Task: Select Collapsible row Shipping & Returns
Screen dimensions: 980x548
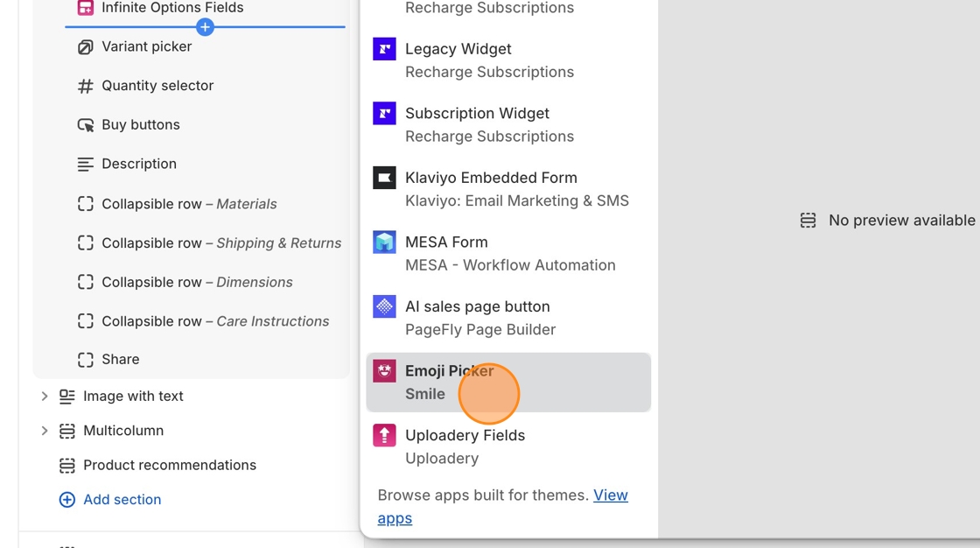Action: (220, 243)
